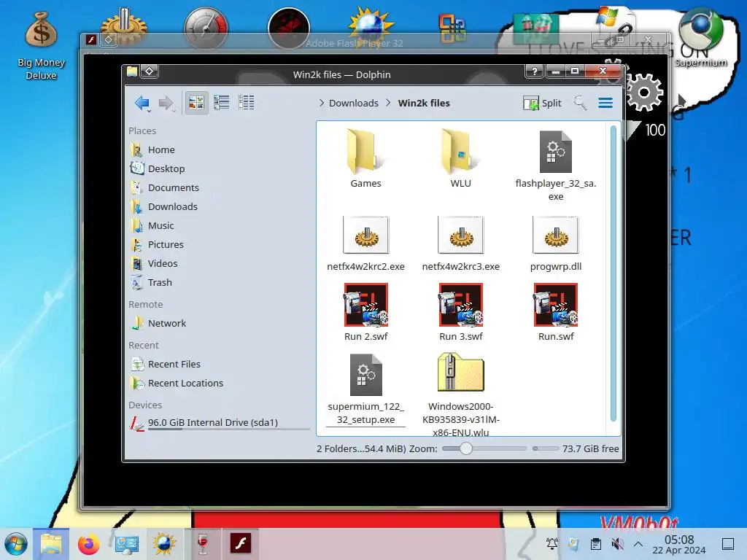
Task: Expand hidden system tray icons arrow
Action: tap(638, 544)
